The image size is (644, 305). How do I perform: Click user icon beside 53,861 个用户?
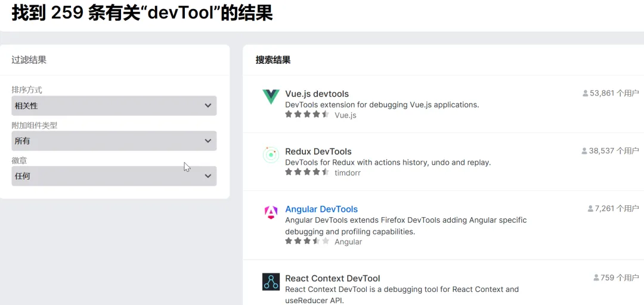click(586, 93)
